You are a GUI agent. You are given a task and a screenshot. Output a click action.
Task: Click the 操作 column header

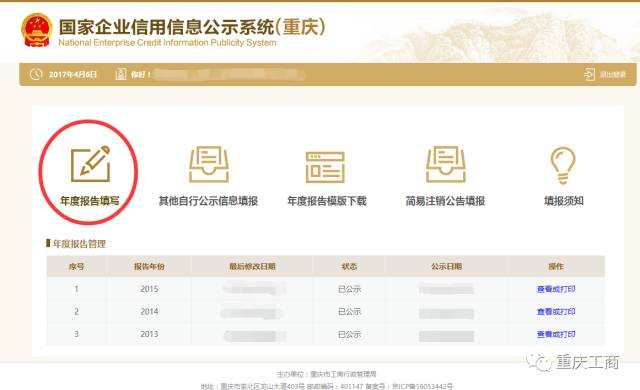(x=556, y=266)
